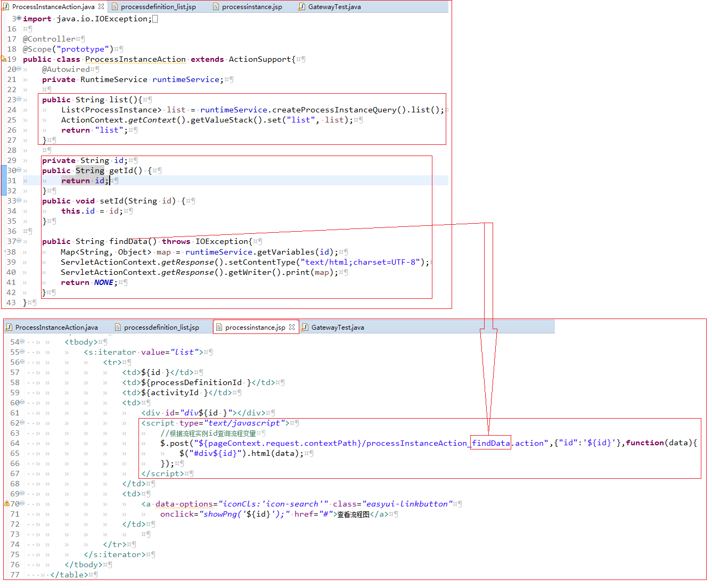712x588 pixels.
Task: Click ActionSupport in the class declaration
Action: tap(260, 59)
